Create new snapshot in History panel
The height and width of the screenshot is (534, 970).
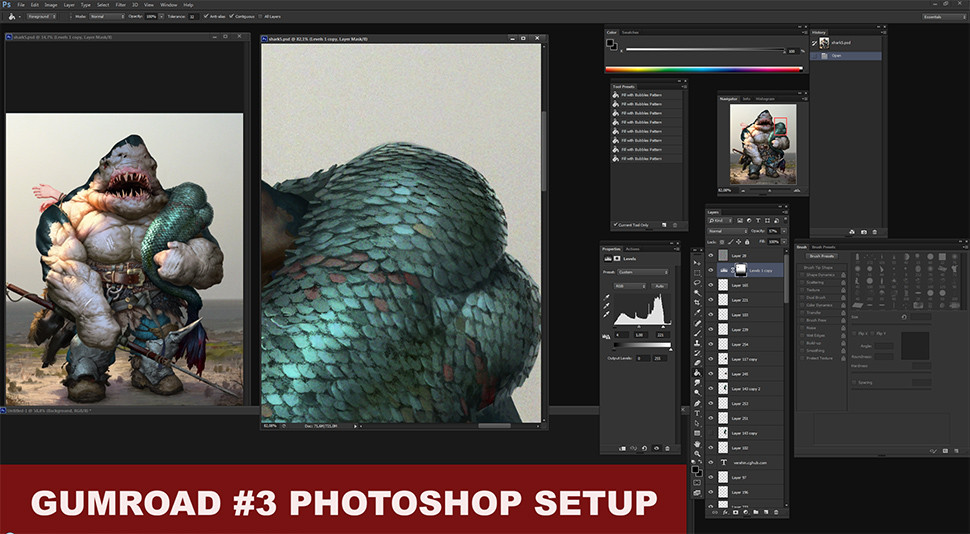click(x=863, y=232)
